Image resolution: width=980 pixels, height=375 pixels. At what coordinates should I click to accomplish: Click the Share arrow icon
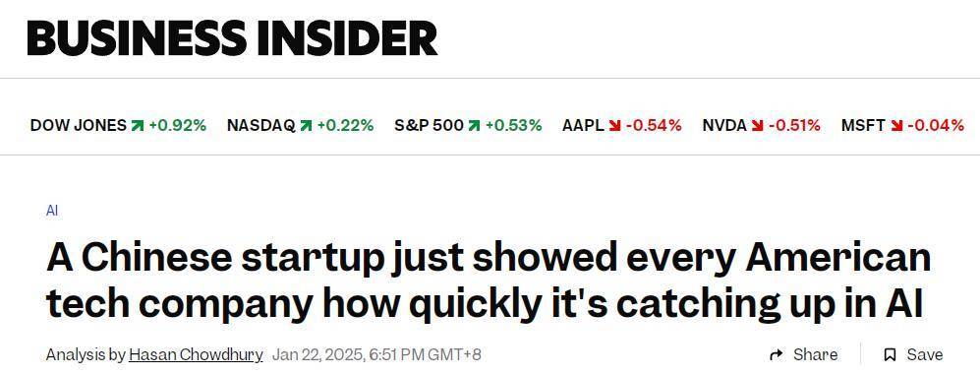[x=777, y=355]
